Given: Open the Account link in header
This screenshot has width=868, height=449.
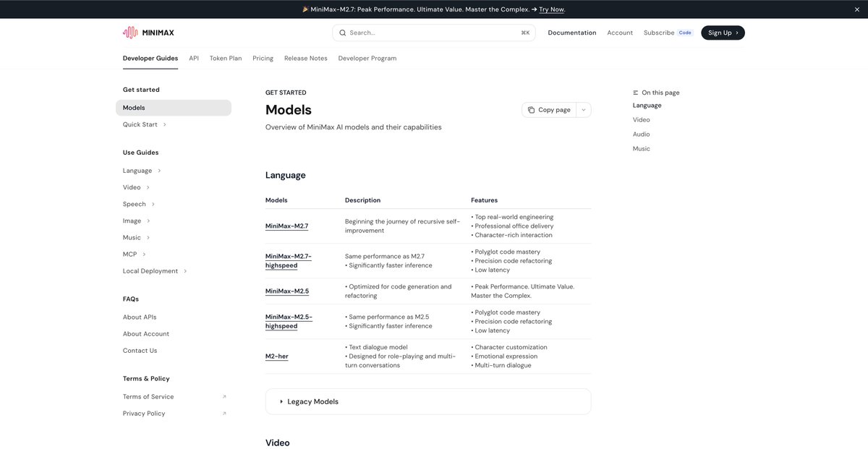Looking at the screenshot, I should (x=620, y=33).
